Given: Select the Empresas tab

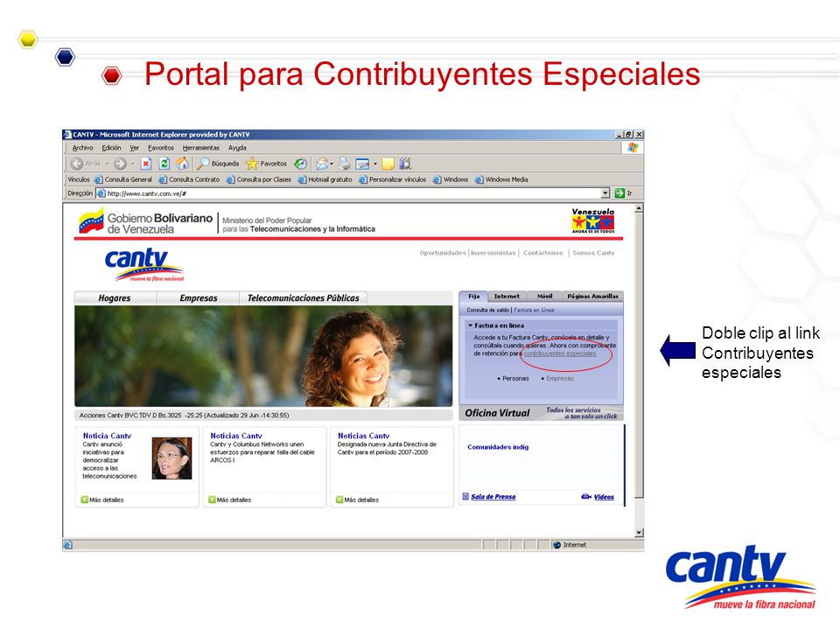Looking at the screenshot, I should coord(199,297).
